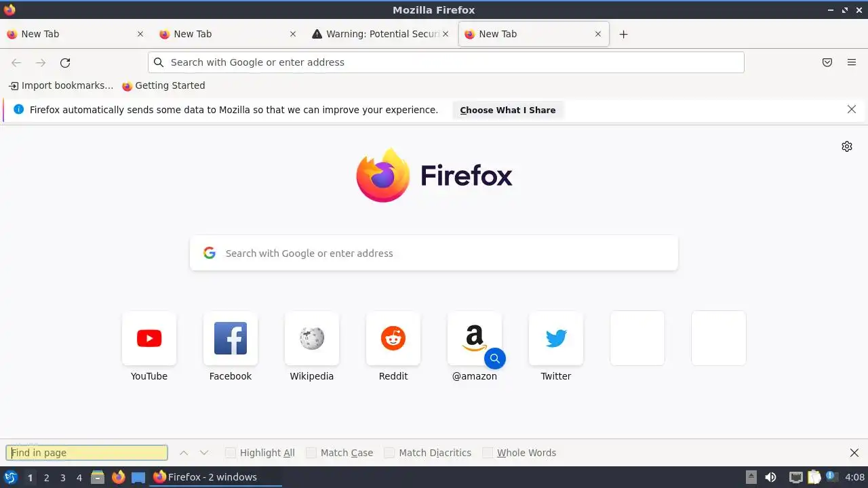
Task: Open new tab personalize gear icon
Action: (847, 146)
